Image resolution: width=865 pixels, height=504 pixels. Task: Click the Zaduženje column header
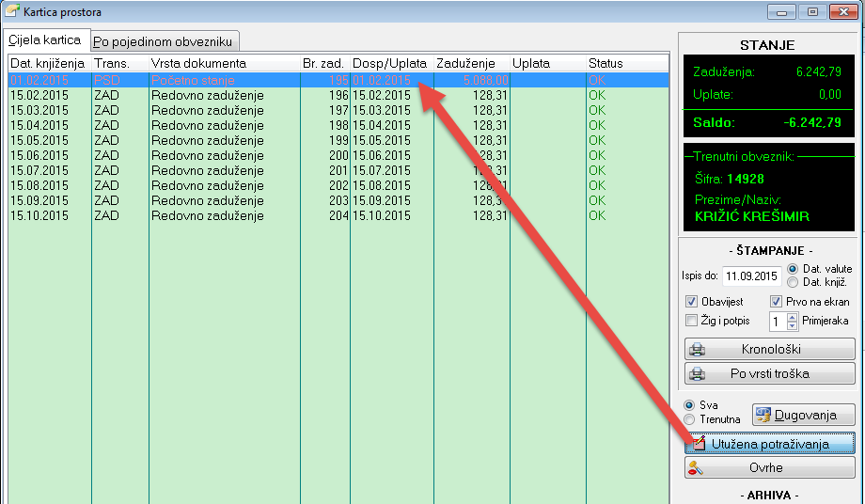point(472,63)
